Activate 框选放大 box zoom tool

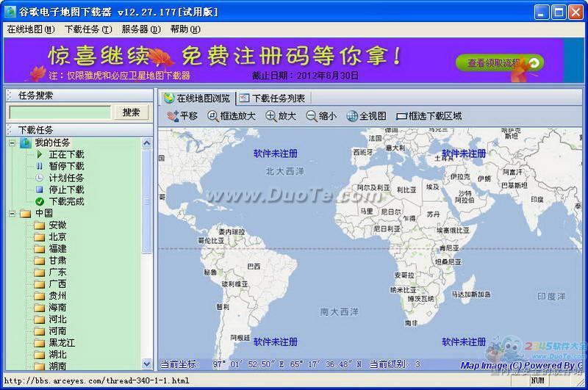[x=232, y=116]
